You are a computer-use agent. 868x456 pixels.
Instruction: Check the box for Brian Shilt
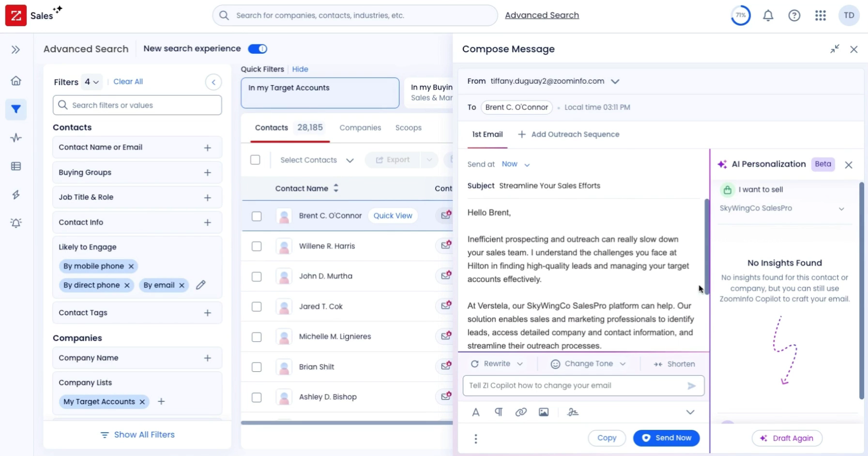click(257, 367)
